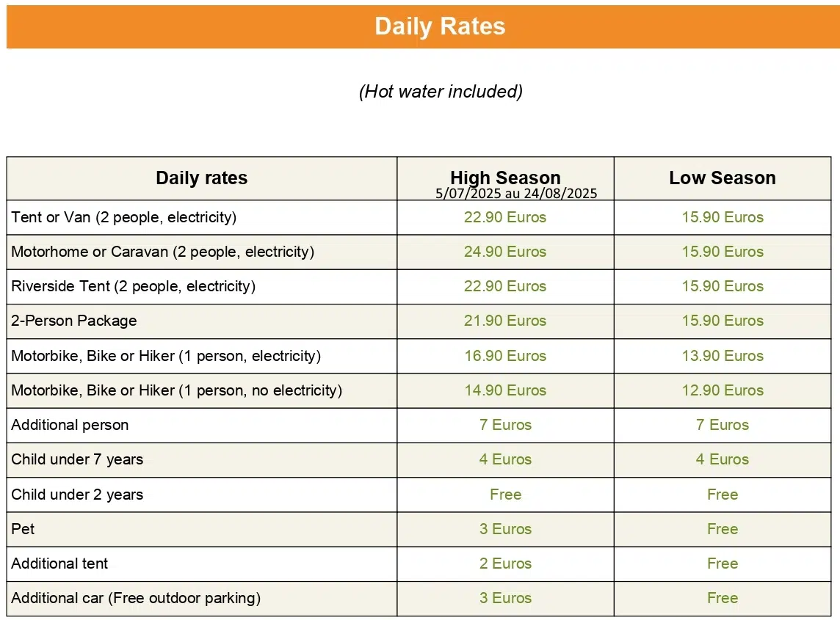Click the Daily rates table header cell
Image resolution: width=840 pixels, height=620 pixels.
201,178
